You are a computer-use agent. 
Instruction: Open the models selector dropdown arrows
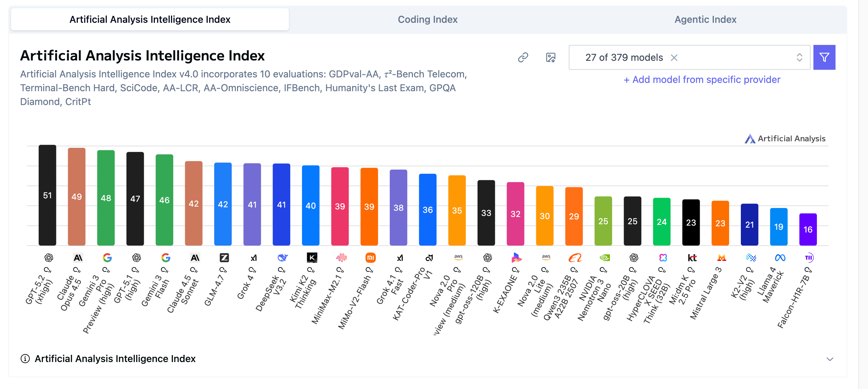coord(799,57)
